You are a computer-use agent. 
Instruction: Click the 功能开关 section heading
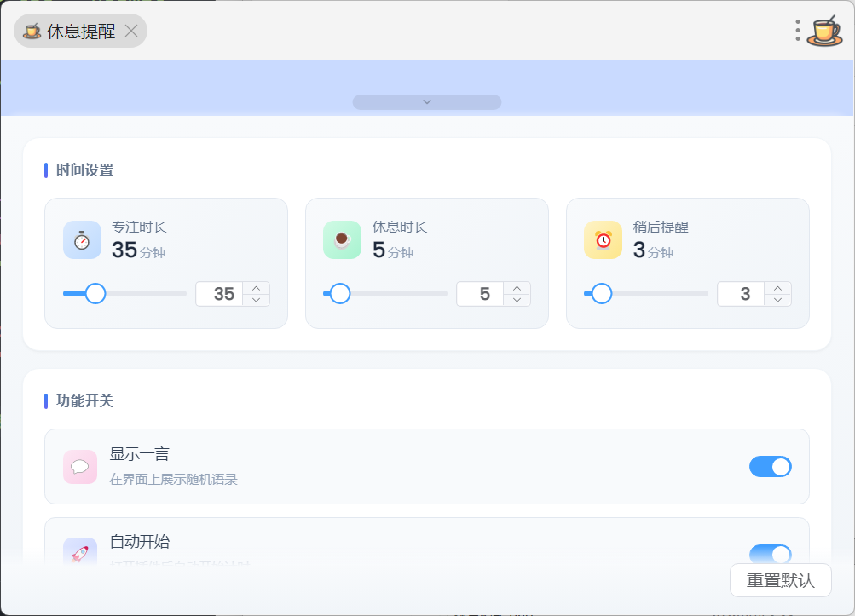[84, 401]
